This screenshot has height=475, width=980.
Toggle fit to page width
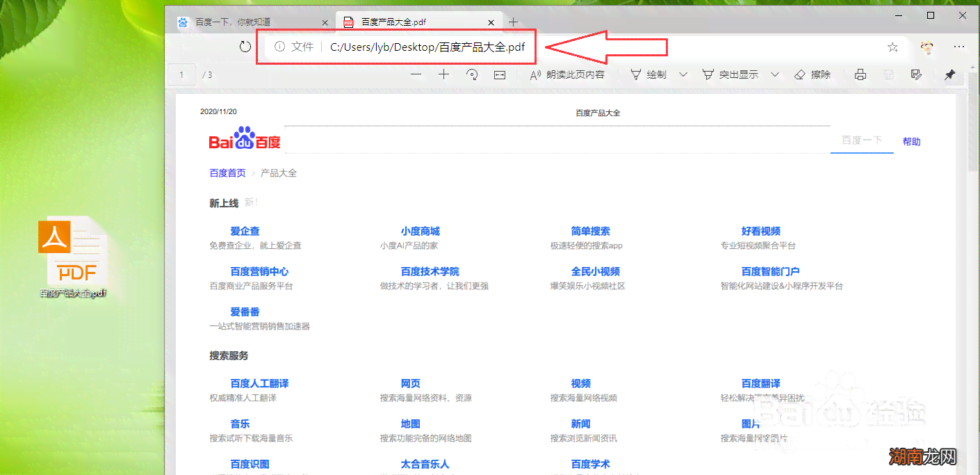coord(500,74)
